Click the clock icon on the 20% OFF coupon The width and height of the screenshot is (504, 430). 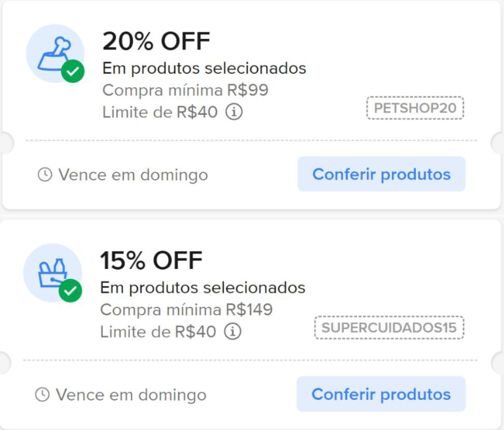(x=45, y=174)
